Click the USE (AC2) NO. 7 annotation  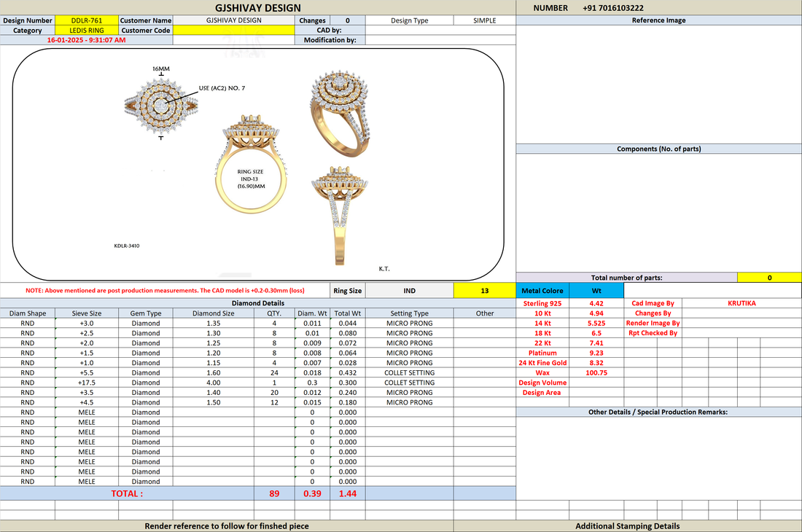point(222,88)
